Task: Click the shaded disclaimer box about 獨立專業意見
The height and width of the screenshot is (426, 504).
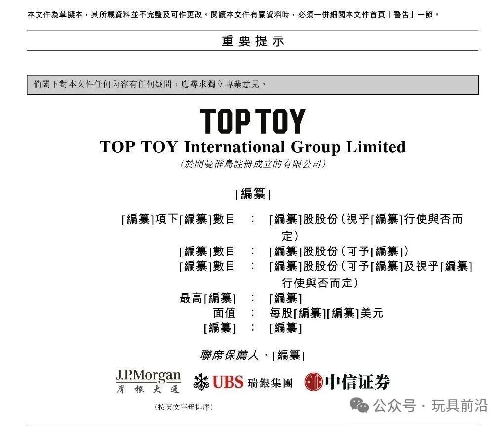Action: (x=252, y=83)
